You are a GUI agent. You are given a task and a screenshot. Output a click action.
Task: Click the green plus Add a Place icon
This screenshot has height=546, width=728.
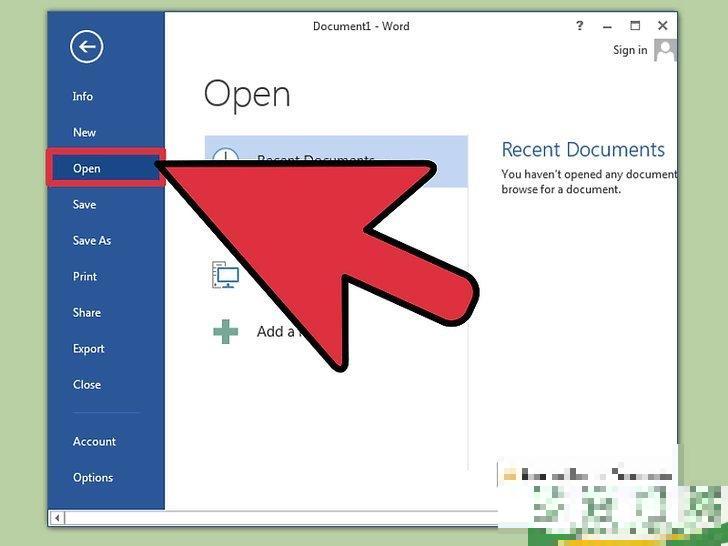226,331
